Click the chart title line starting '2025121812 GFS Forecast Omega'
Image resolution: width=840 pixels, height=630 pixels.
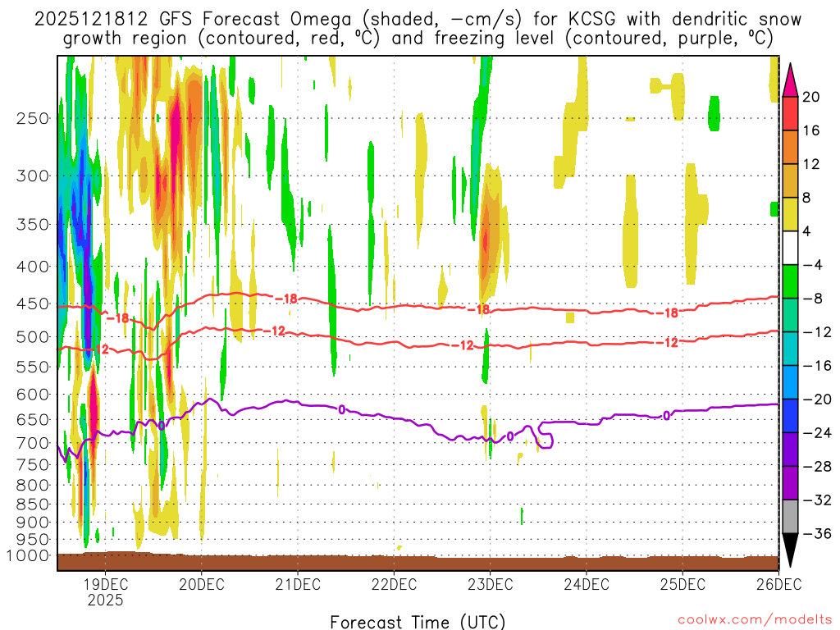[x=418, y=20]
